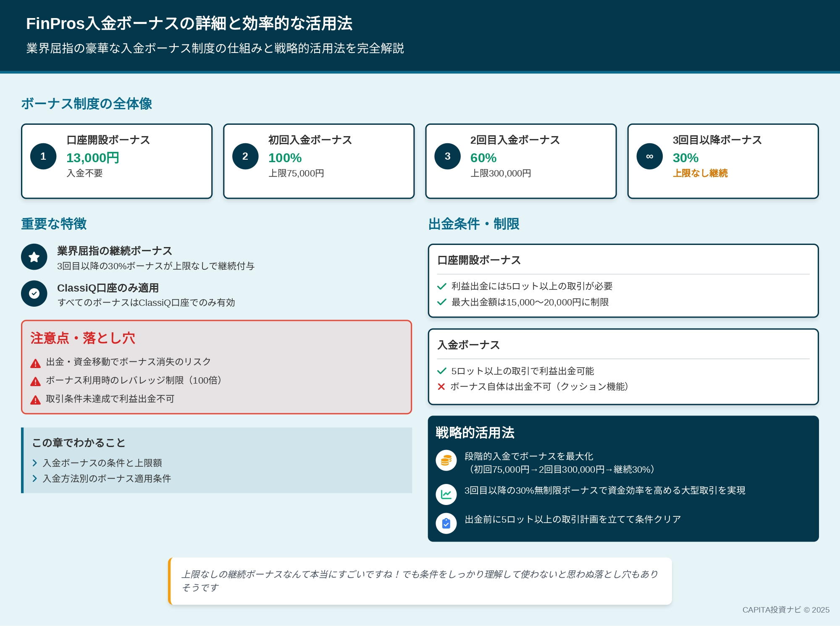Select the 口座開設ボーナス 13,000円 card

117,161
